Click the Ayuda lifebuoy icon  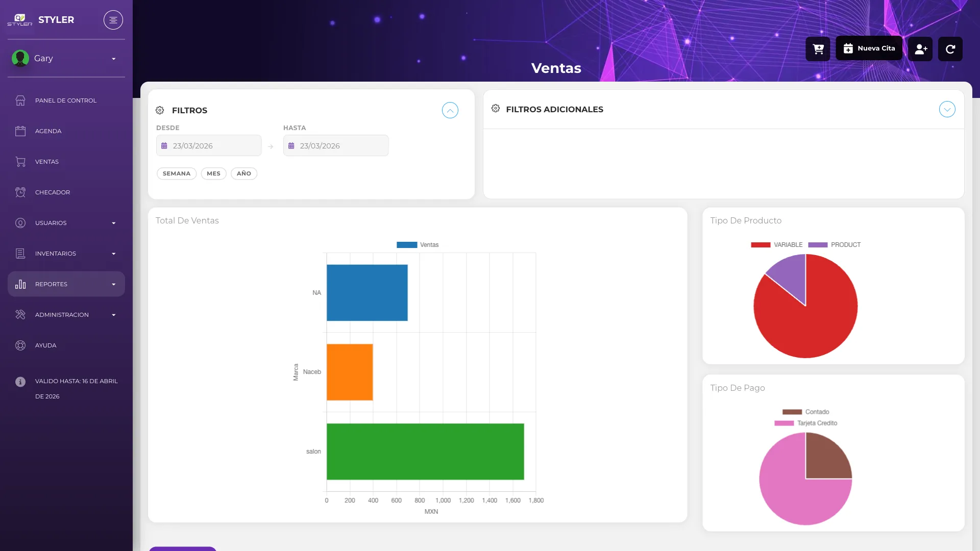(x=20, y=345)
